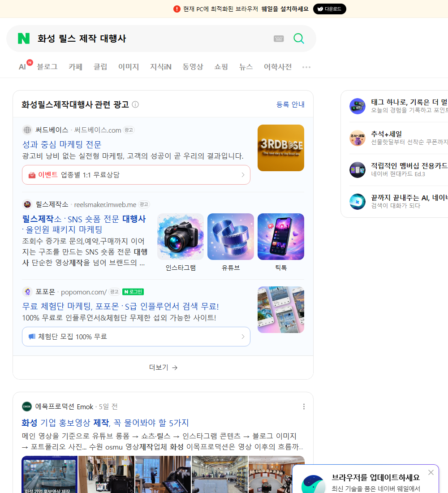Screen dimensions: 448x493
Task: Open the 무료 체험단 마케팅, 포포몬 link
Action: 121,306
